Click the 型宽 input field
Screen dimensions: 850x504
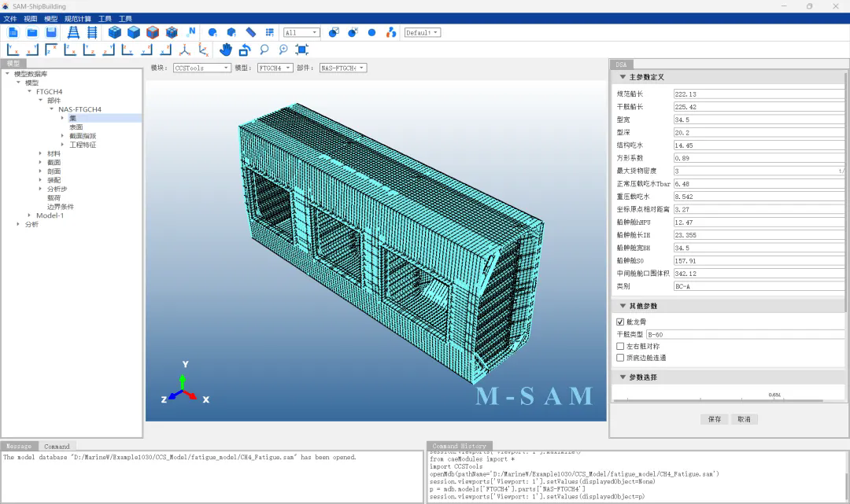tap(756, 120)
